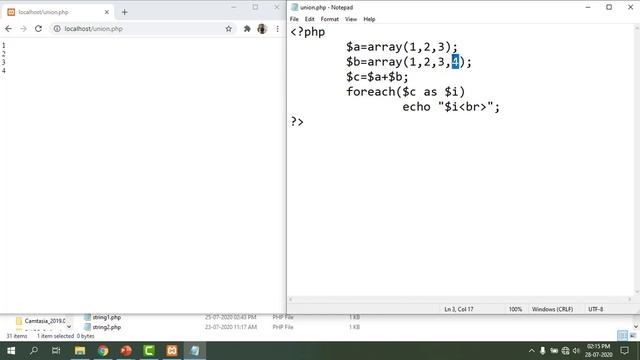Screen dimensions: 640x360
Task: Click the foreach($c as $i) line
Action: click(405, 92)
